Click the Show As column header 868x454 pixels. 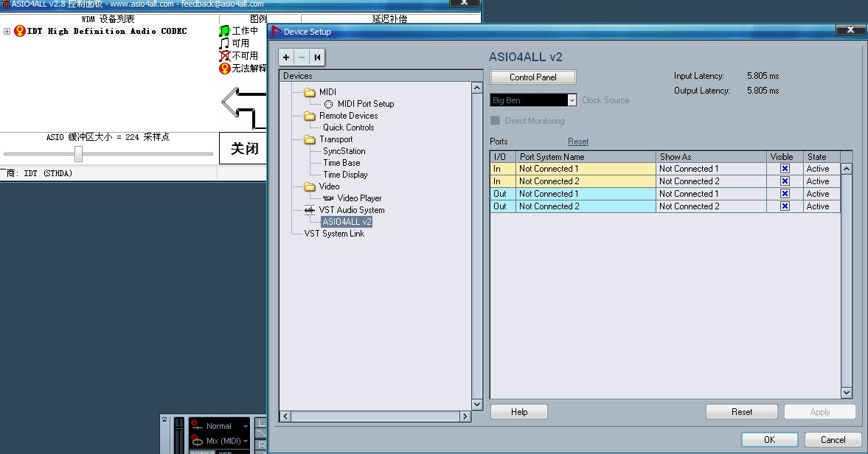point(712,157)
